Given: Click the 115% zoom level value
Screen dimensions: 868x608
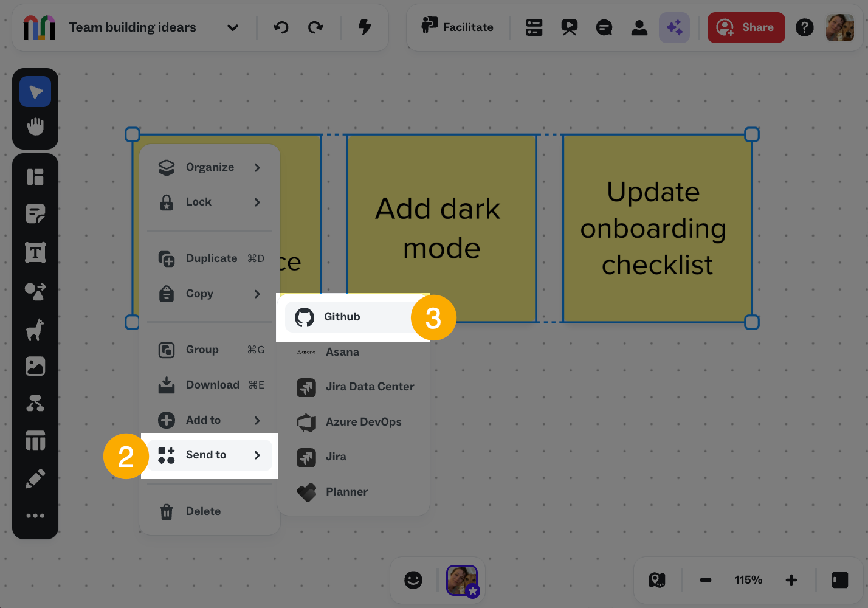Looking at the screenshot, I should point(748,580).
